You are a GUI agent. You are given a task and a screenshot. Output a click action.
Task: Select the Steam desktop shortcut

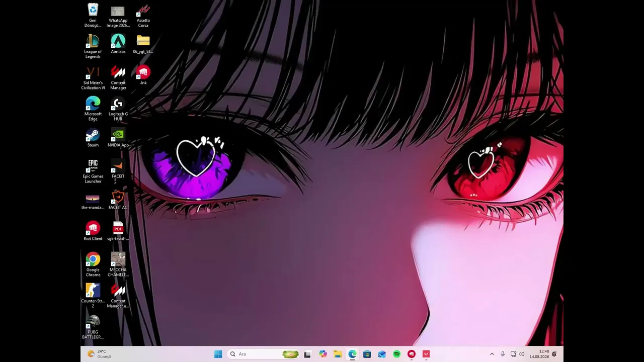click(x=93, y=138)
